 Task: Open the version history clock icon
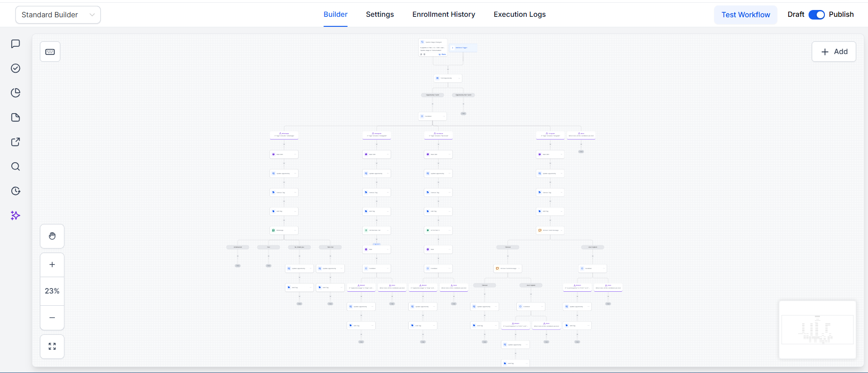coord(15,191)
